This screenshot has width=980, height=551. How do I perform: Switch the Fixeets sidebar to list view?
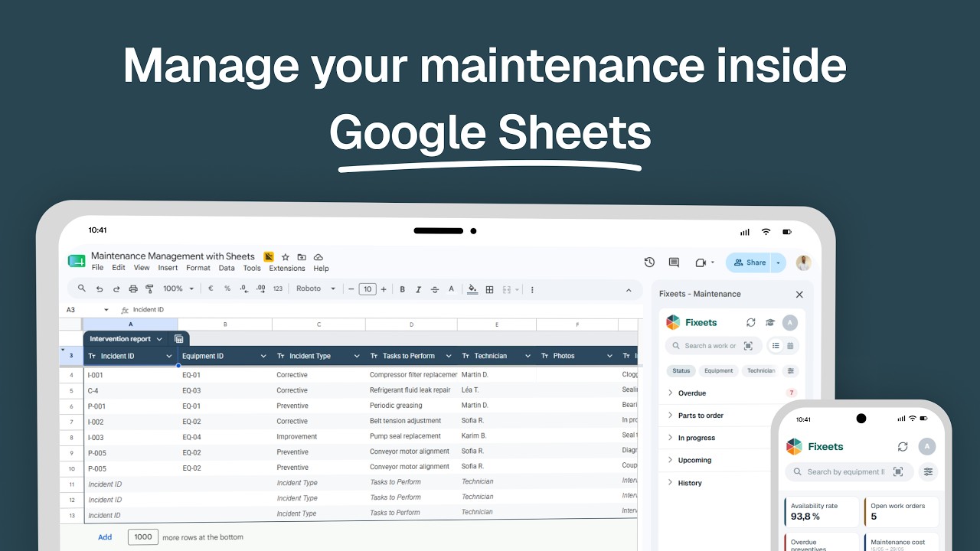click(x=776, y=346)
